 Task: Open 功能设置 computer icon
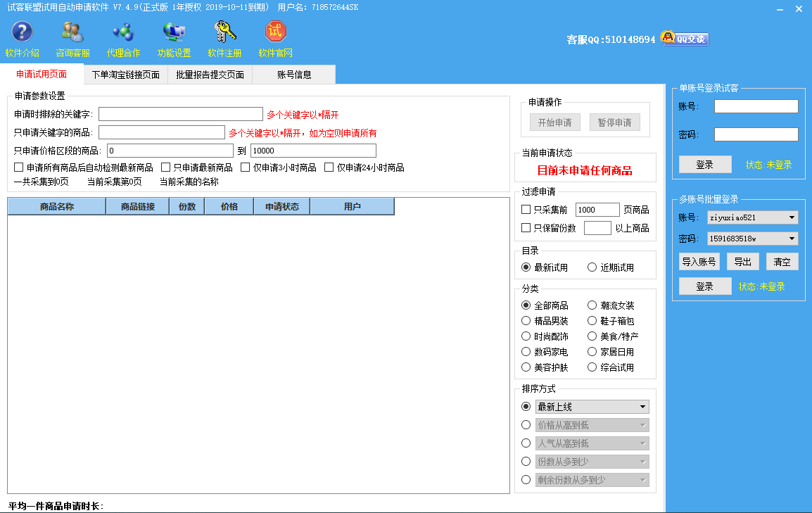pyautogui.click(x=174, y=32)
